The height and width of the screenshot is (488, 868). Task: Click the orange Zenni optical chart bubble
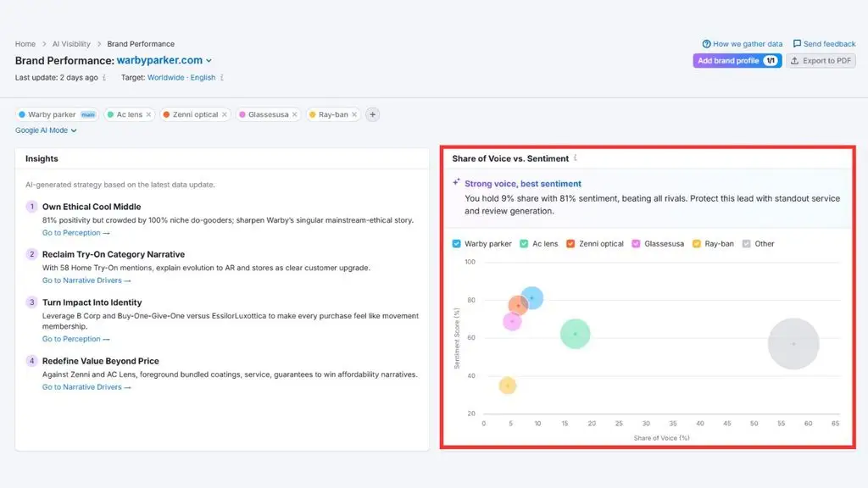pyautogui.click(x=517, y=305)
